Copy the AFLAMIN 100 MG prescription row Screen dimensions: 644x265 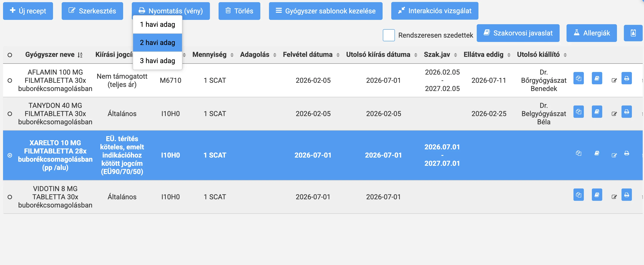point(578,78)
